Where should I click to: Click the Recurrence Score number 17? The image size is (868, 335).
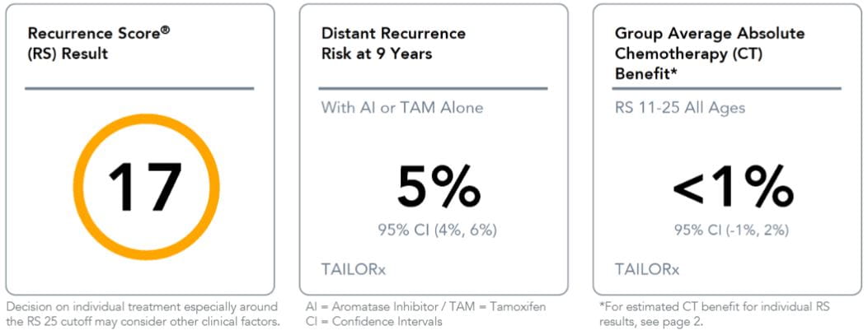click(144, 188)
